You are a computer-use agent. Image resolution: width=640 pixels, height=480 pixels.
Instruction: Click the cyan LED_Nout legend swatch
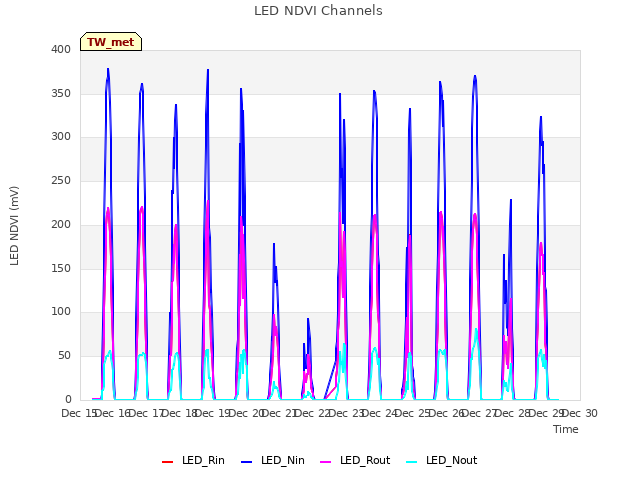pos(412,462)
